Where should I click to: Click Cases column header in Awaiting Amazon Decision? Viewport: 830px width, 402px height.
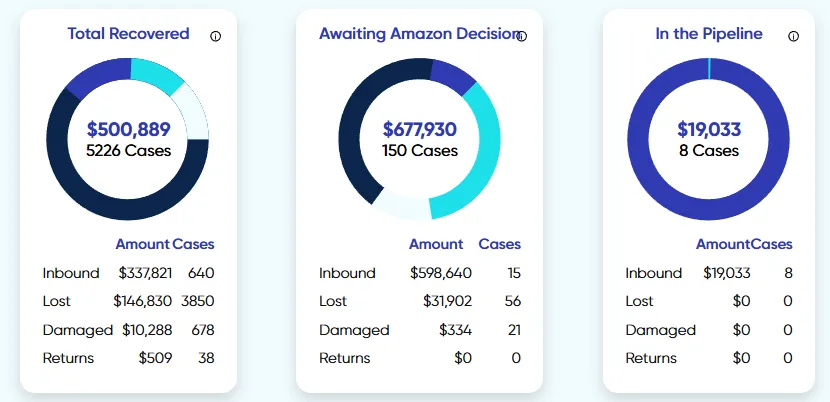(500, 244)
